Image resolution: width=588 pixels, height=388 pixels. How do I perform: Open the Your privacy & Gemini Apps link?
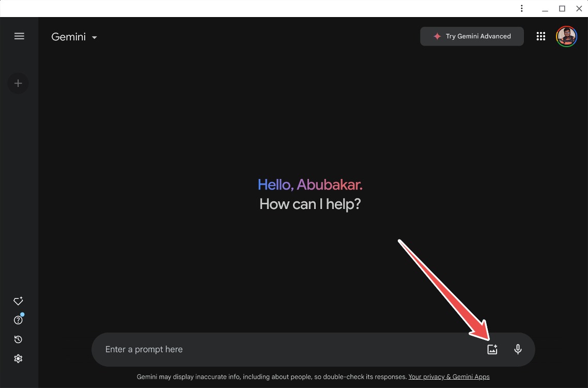(448, 377)
